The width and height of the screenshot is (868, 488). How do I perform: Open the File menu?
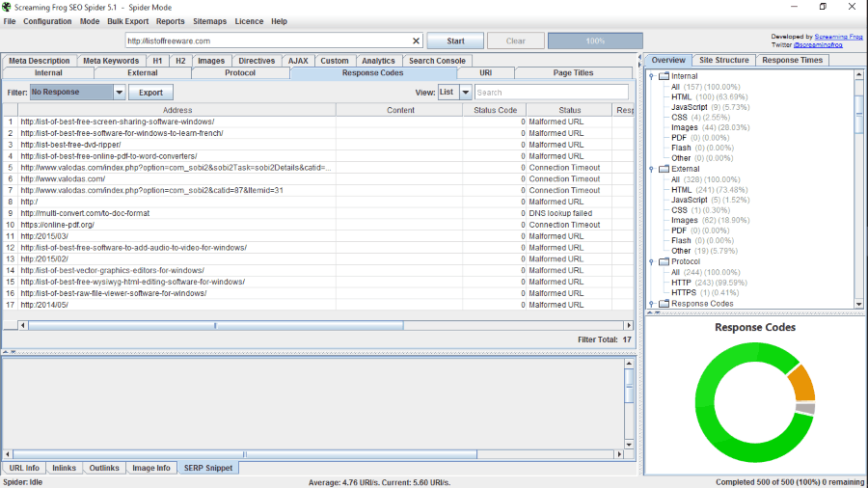pos(10,21)
